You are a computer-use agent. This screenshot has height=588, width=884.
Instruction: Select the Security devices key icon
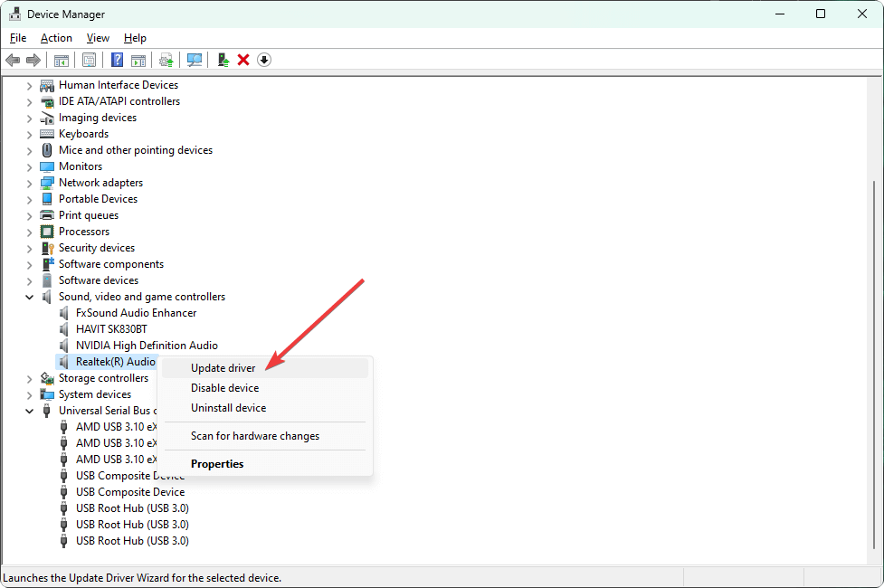coord(47,248)
